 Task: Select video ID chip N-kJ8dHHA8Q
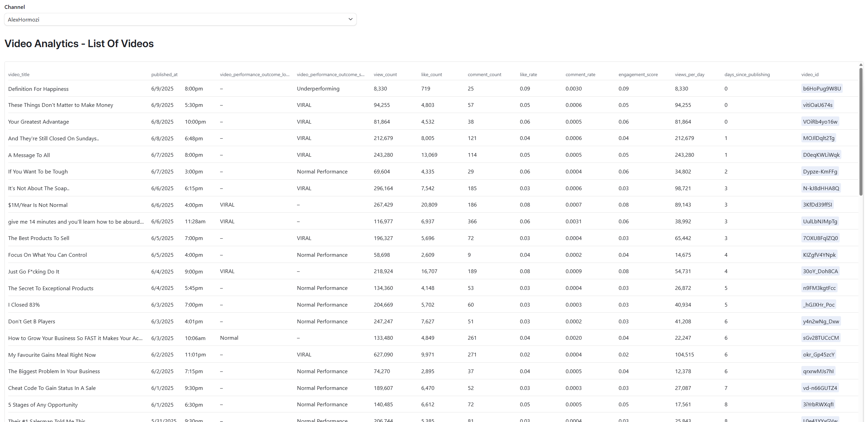[821, 188]
